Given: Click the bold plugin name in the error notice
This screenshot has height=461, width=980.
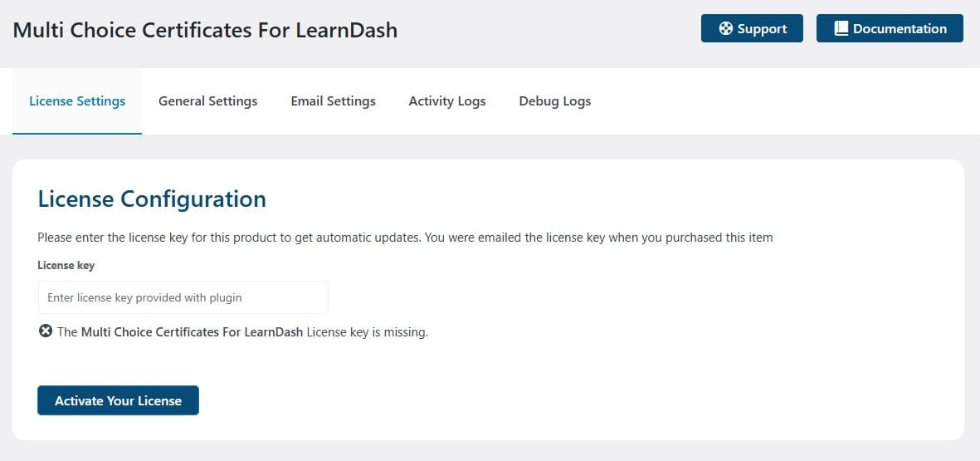Looking at the screenshot, I should 192,332.
